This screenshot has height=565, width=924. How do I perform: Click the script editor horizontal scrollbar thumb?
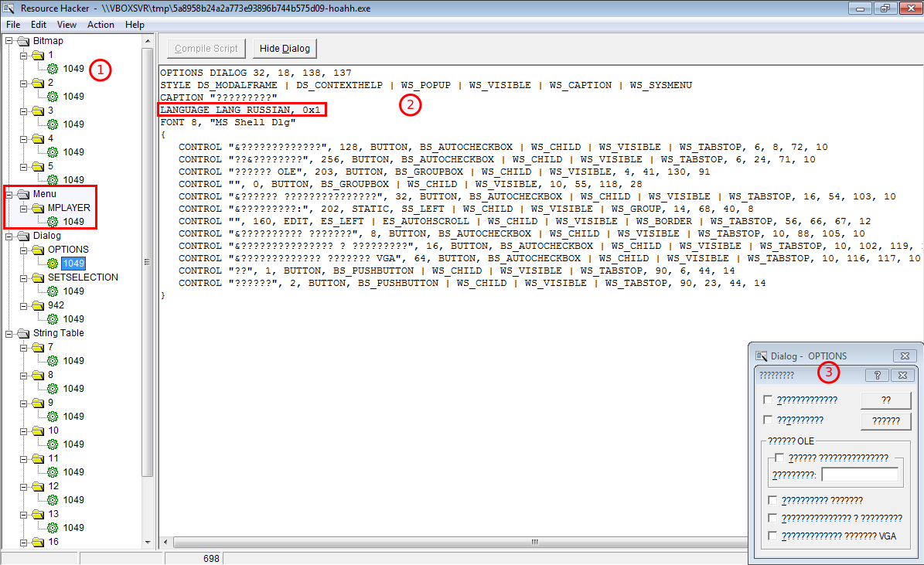point(534,543)
